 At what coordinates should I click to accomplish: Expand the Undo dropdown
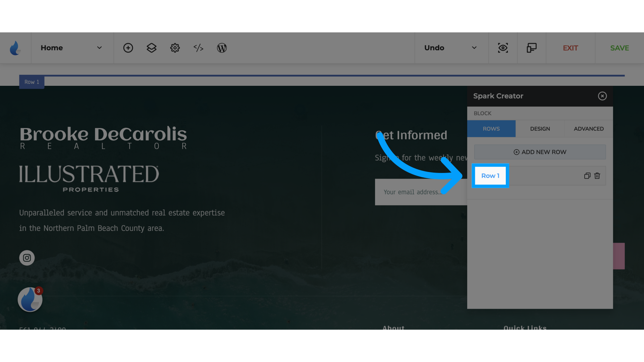451,48
